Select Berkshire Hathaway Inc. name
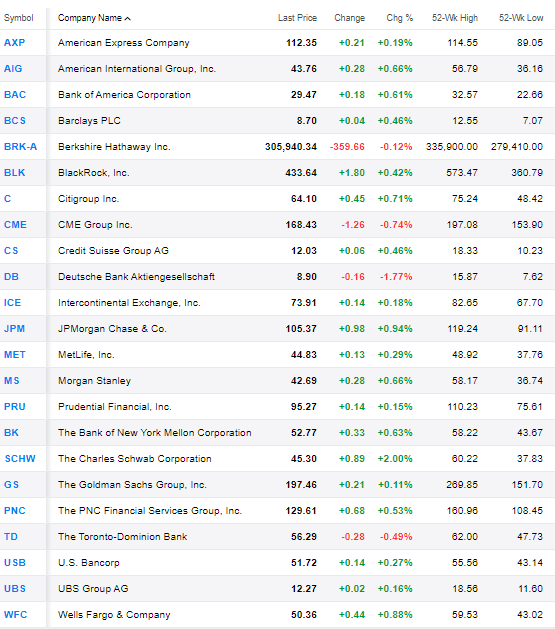This screenshot has height=629, width=555. pyautogui.click(x=114, y=147)
